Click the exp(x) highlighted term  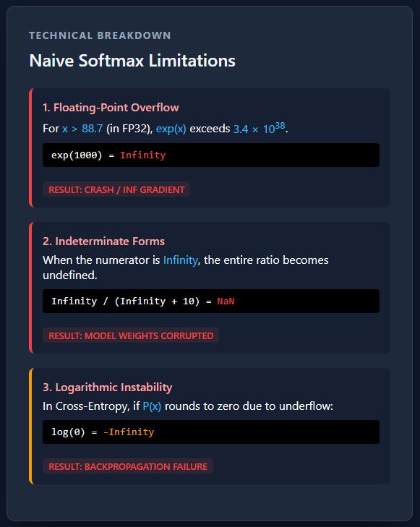[171, 129]
